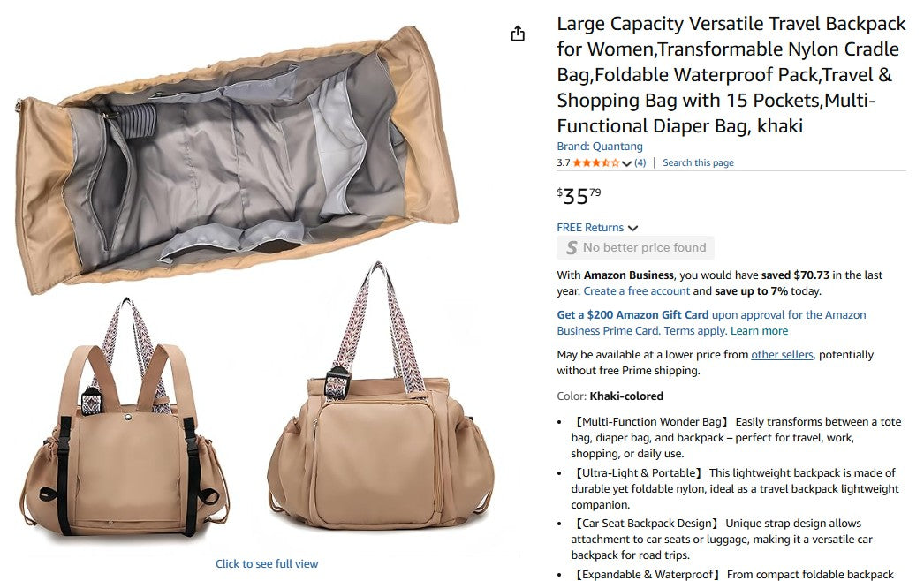Image resolution: width=924 pixels, height=581 pixels.
Task: Click Learn more for Prime Card
Action: [x=759, y=330]
